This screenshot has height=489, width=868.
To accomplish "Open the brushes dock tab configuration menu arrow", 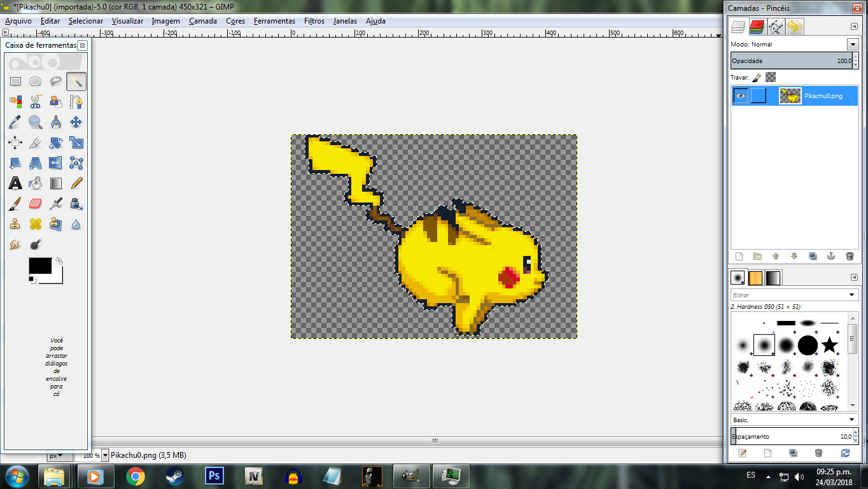I will (854, 278).
